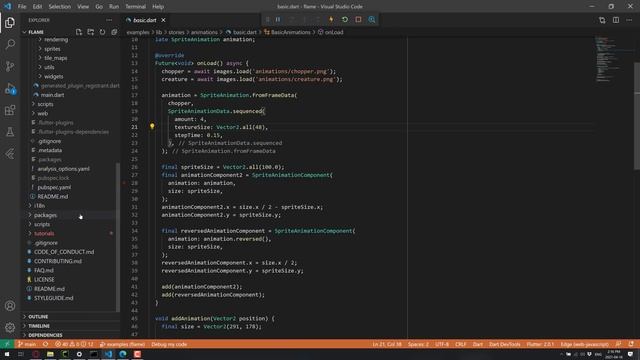This screenshot has height=360, width=640.
Task: Pause the debug session
Action: pyautogui.click(x=278, y=20)
